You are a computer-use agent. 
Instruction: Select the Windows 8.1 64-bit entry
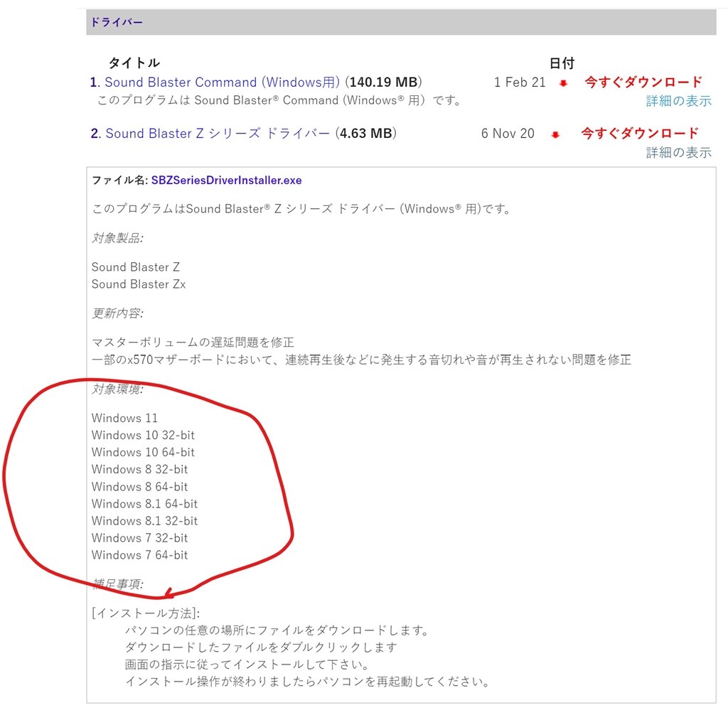point(144,504)
